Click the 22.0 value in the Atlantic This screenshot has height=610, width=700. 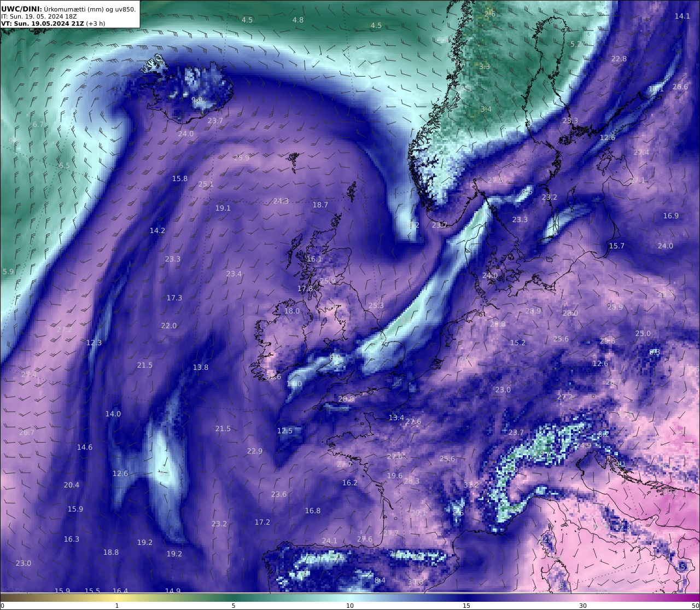169,326
